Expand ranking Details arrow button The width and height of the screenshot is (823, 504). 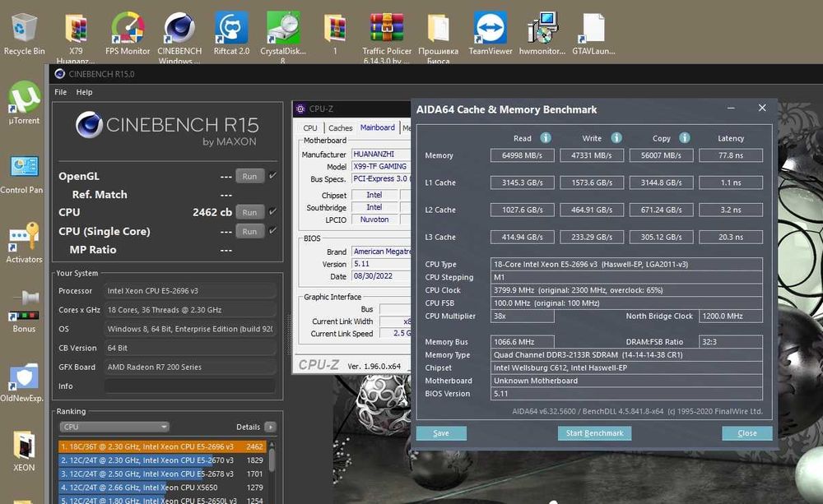(270, 427)
